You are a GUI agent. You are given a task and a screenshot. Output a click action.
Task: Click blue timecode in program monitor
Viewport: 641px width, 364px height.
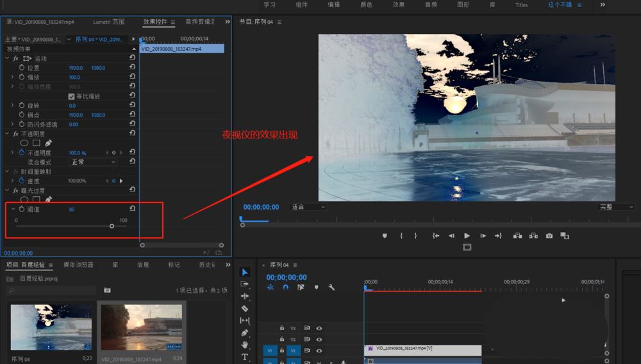point(262,207)
